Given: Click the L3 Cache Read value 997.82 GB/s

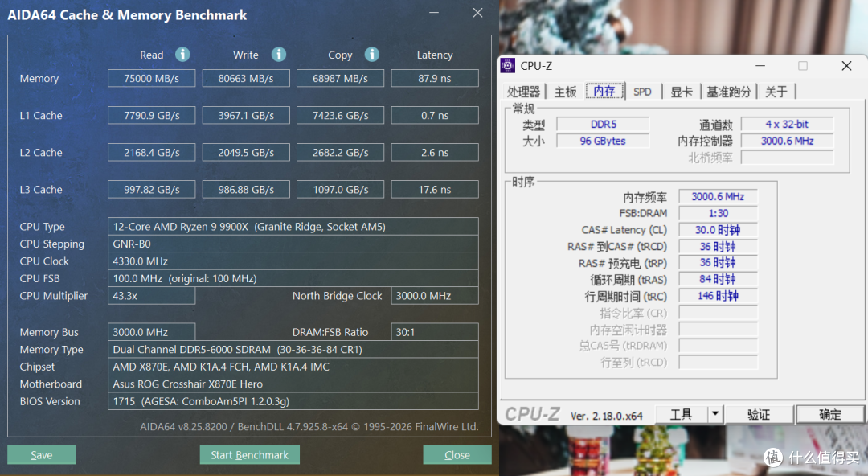Looking at the screenshot, I should [x=152, y=190].
